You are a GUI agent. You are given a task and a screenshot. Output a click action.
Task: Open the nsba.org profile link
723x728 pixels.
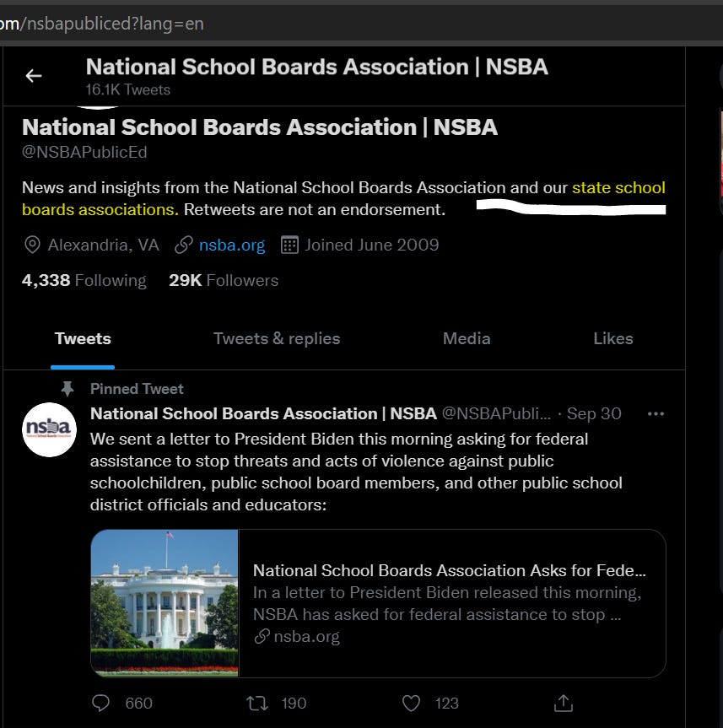click(x=232, y=245)
